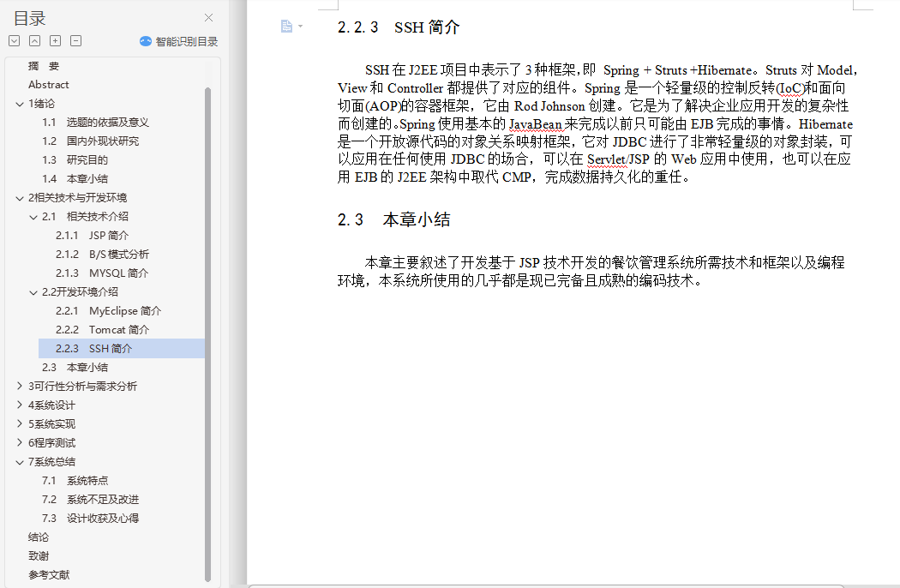Go to 2.2开发环境介绍
This screenshot has height=588, width=900.
80,292
